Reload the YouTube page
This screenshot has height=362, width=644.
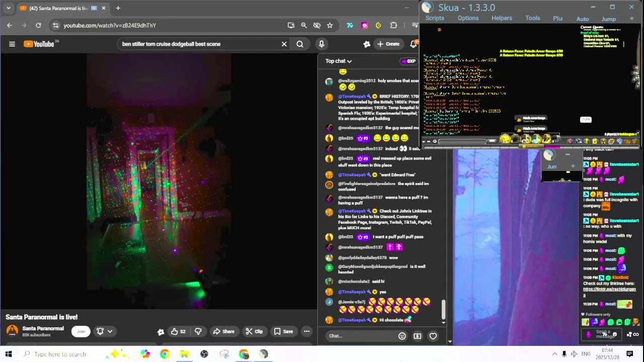click(38, 25)
